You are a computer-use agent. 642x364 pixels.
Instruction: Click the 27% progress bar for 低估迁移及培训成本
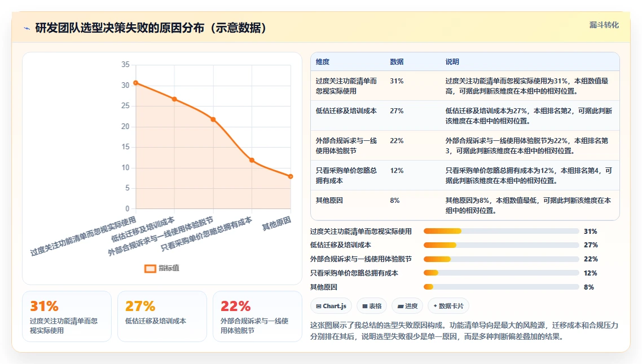(x=501, y=245)
